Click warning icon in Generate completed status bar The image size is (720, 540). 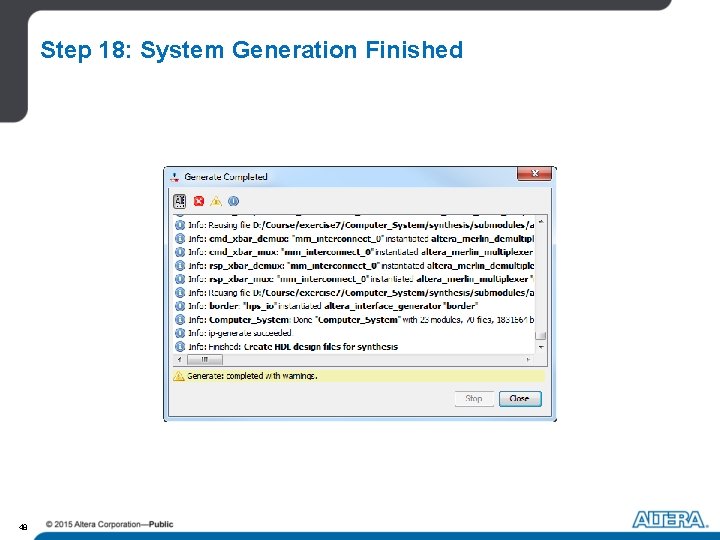[x=179, y=376]
